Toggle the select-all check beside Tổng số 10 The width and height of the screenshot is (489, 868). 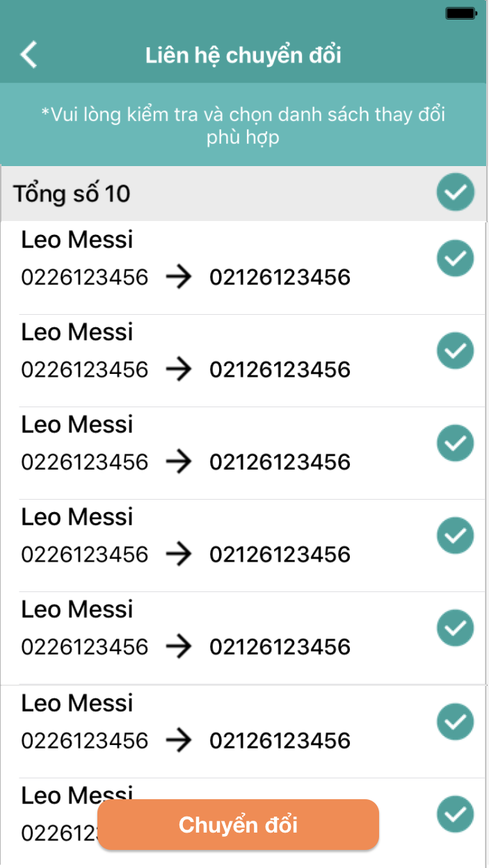[456, 193]
